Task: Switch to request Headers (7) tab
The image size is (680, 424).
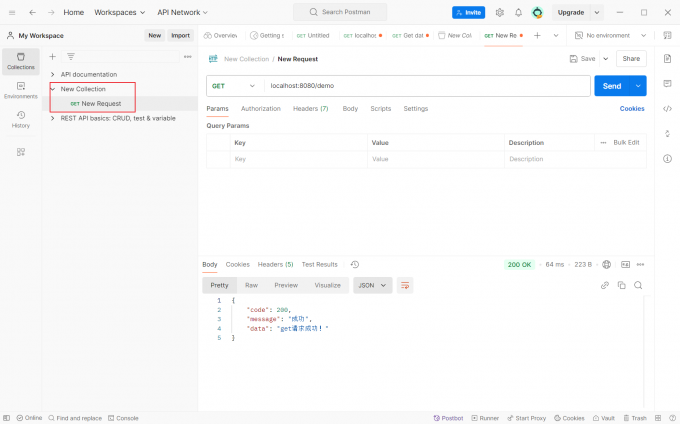Action: pyautogui.click(x=311, y=109)
